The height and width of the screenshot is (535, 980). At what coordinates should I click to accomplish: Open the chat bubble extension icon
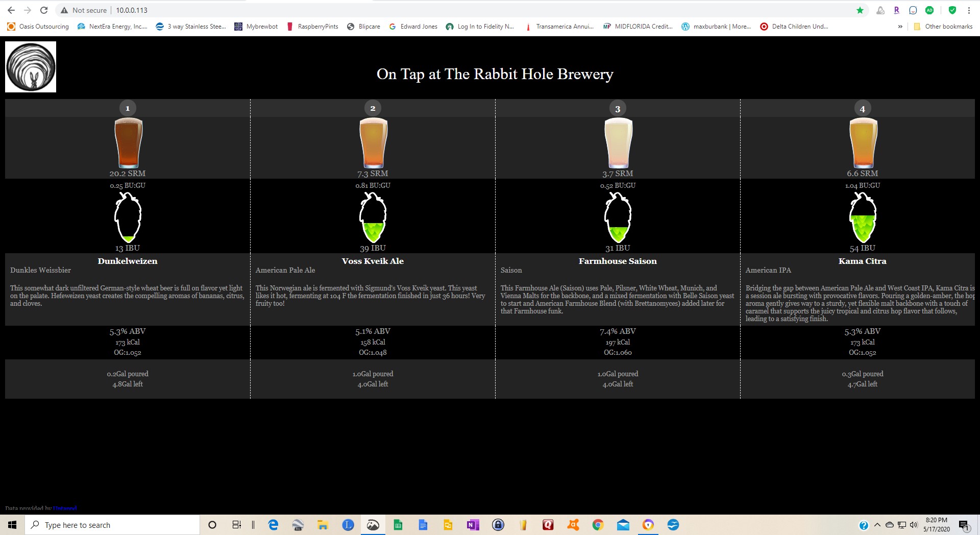(x=913, y=10)
